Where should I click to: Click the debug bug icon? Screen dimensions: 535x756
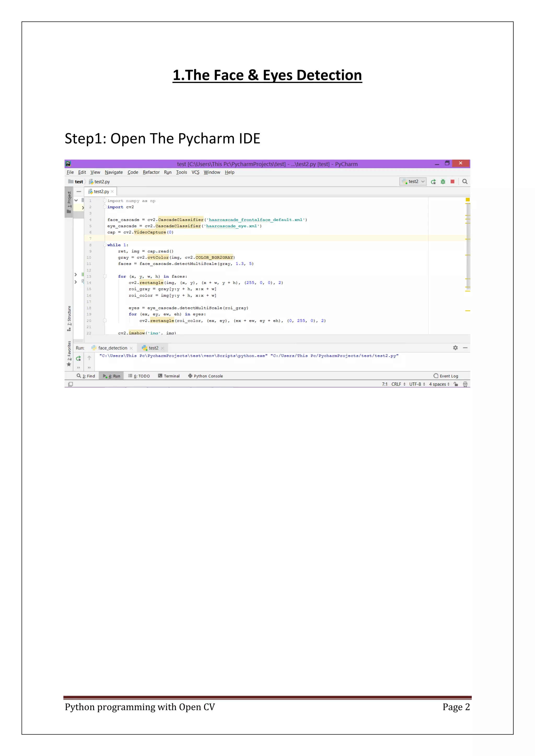[x=443, y=182]
